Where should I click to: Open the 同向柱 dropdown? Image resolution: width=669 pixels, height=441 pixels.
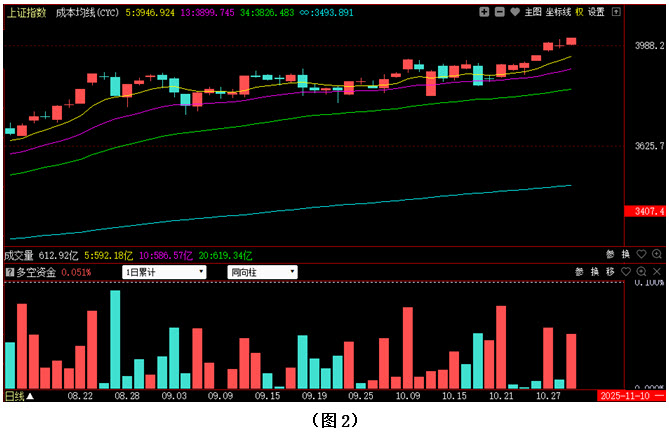262,272
